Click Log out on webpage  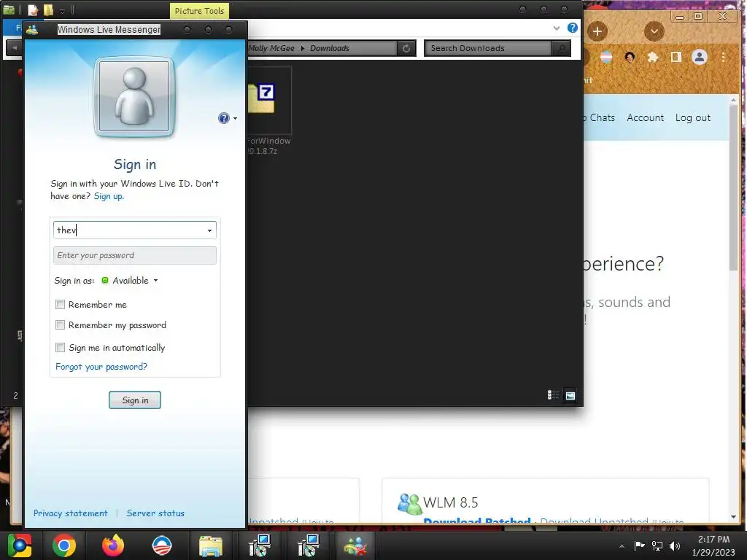click(x=693, y=117)
